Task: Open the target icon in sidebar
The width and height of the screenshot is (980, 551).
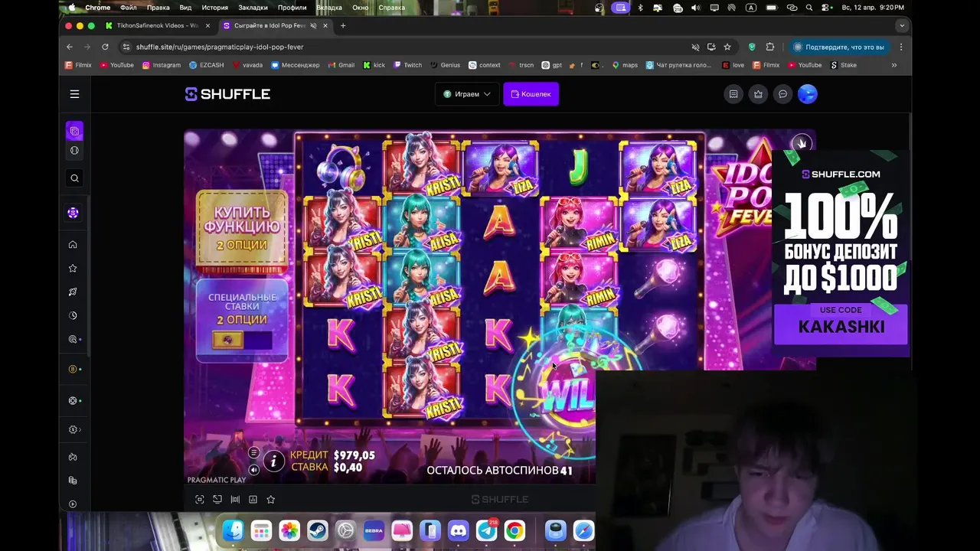Action: pos(73,339)
